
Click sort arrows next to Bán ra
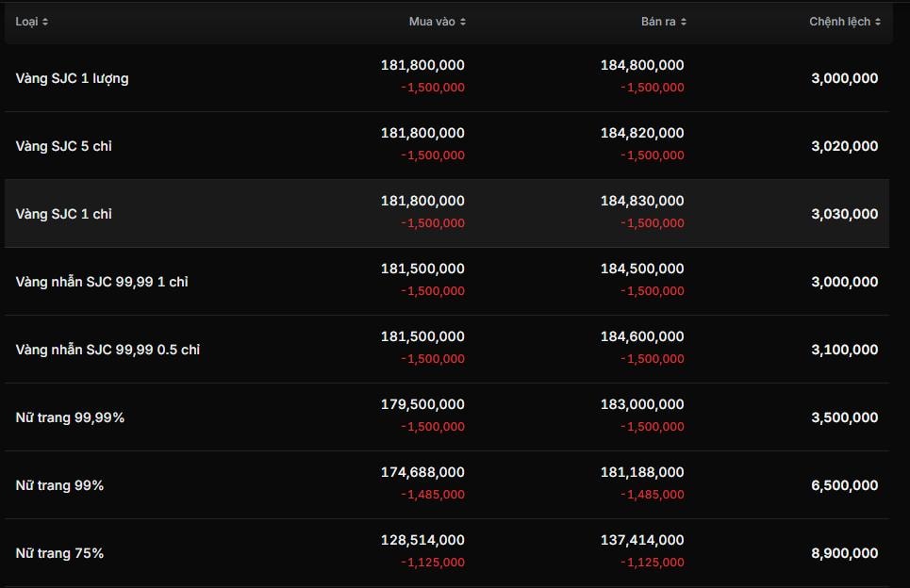[x=684, y=22]
